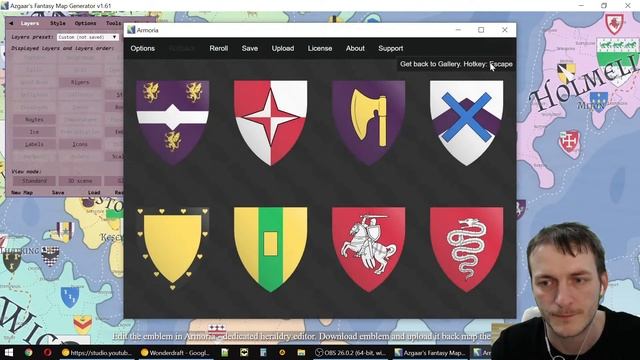Click New Map in the map panel
640x360 pixels.
coord(22,192)
